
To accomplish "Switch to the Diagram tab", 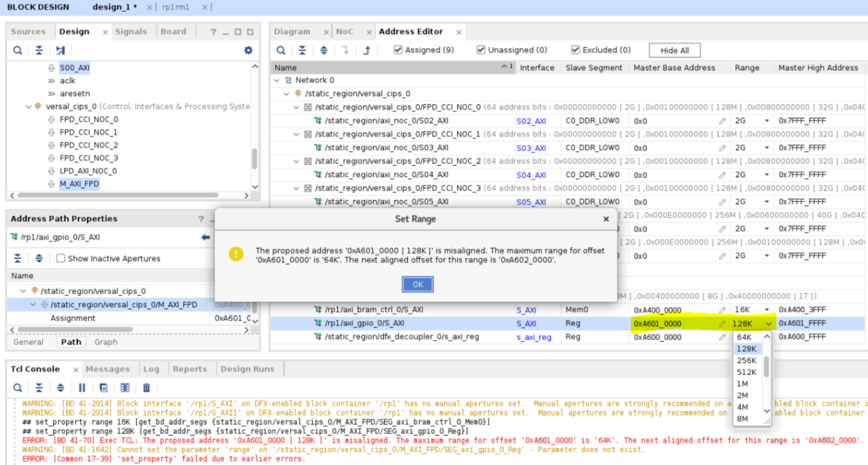I will [x=292, y=32].
